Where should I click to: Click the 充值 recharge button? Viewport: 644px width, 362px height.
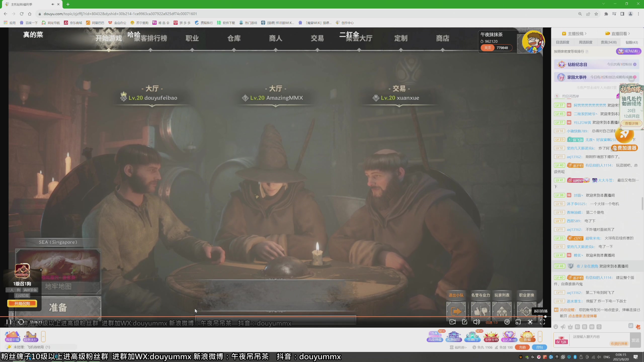point(522,347)
